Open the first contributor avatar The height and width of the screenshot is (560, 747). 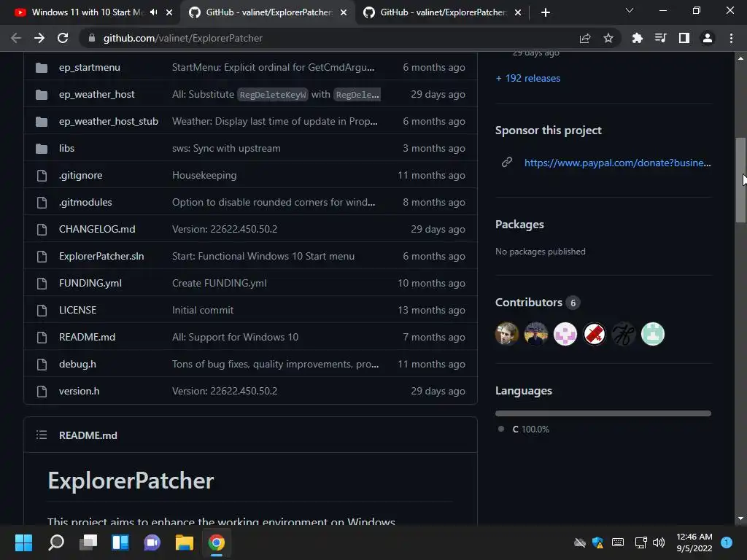(506, 334)
